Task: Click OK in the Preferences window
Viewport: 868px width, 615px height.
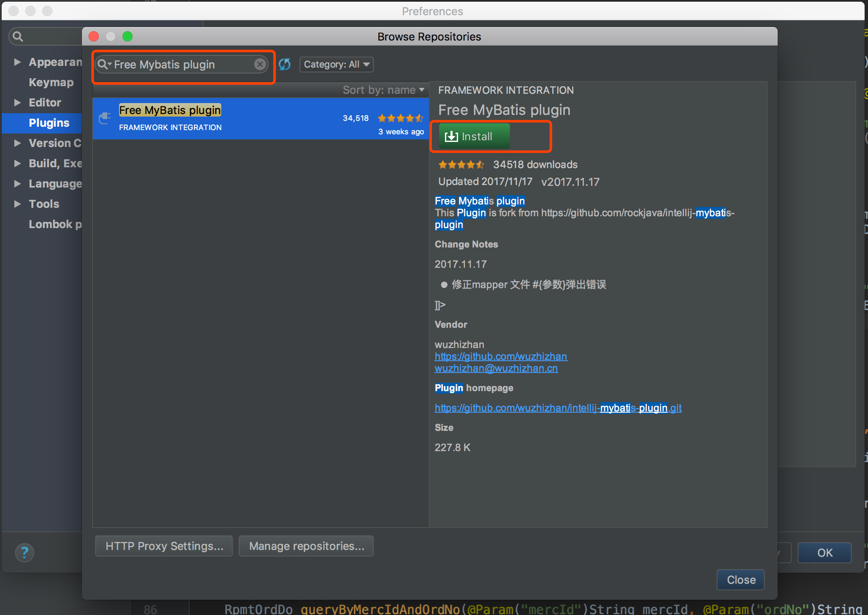Action: coord(825,552)
